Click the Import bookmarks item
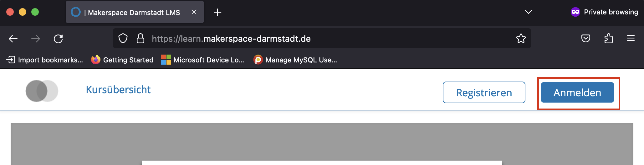 point(45,60)
